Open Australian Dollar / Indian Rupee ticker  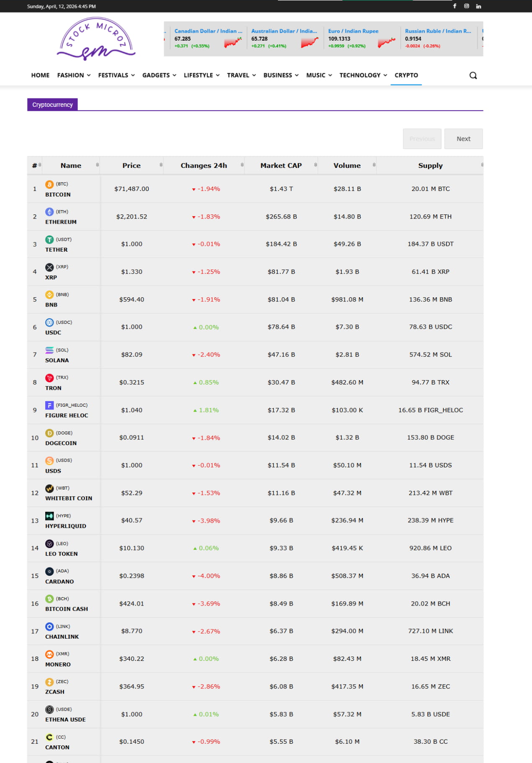pyautogui.click(x=285, y=39)
